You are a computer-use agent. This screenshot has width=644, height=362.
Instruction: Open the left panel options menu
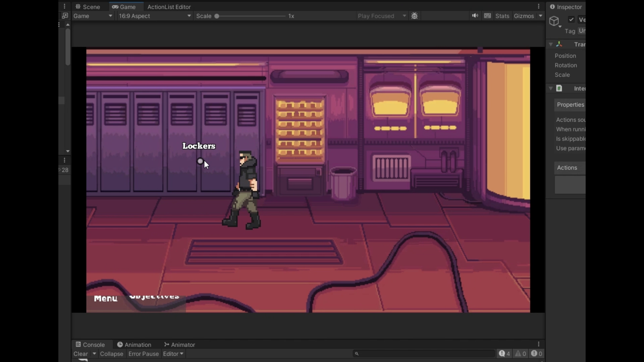click(64, 6)
